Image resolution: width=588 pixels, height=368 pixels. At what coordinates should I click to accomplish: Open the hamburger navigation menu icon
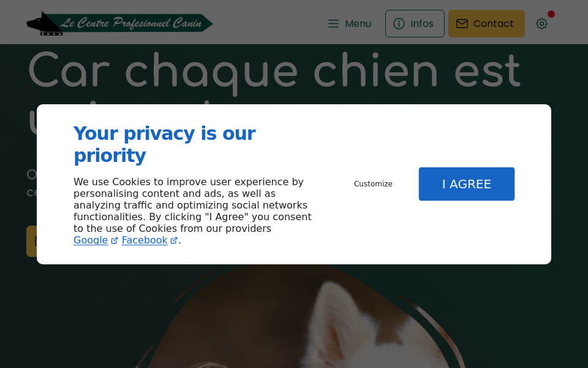click(333, 23)
